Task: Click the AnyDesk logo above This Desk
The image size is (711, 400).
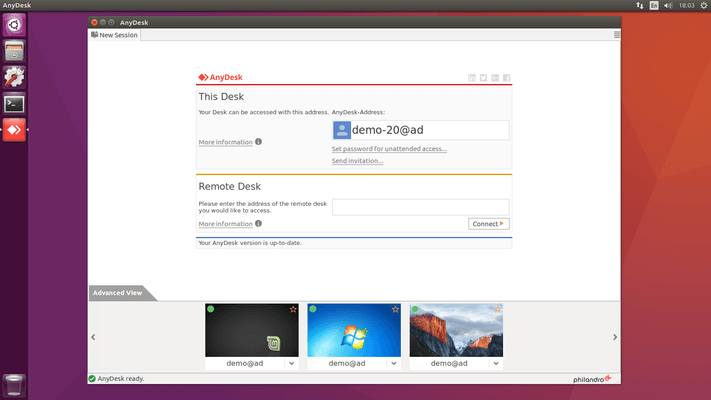Action: pos(220,78)
